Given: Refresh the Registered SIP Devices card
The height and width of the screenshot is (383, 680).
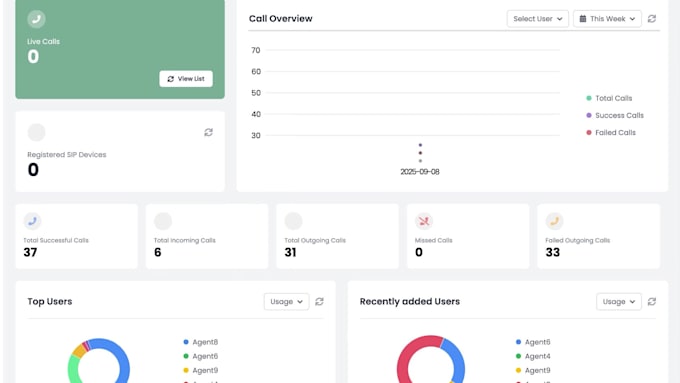Looking at the screenshot, I should coord(209,132).
